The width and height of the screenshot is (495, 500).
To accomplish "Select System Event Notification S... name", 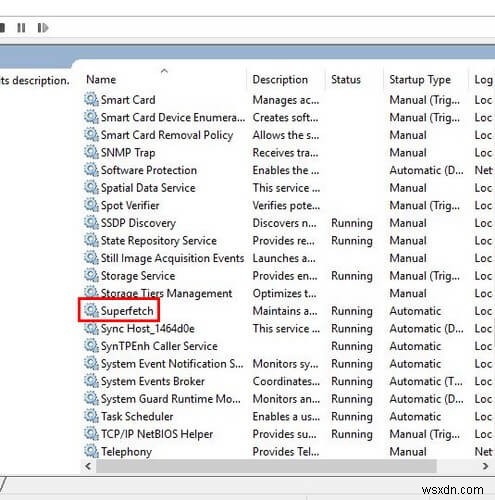I will pyautogui.click(x=172, y=364).
